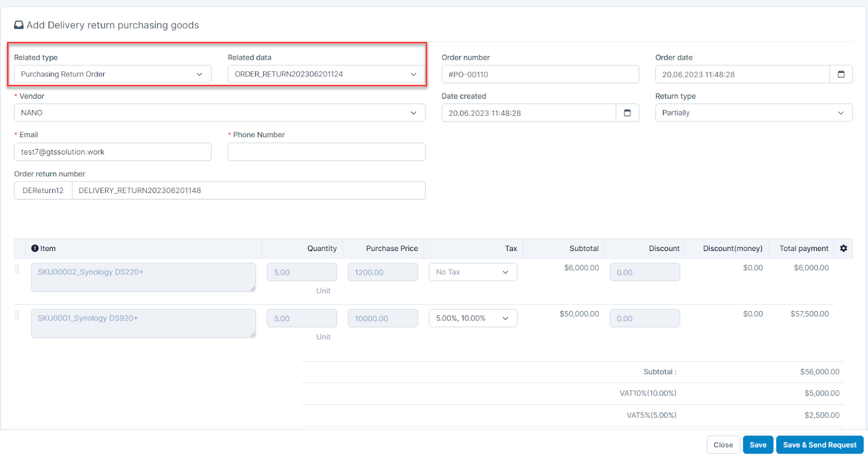Open the table settings gear icon
The image size is (868, 457).
pyautogui.click(x=843, y=248)
